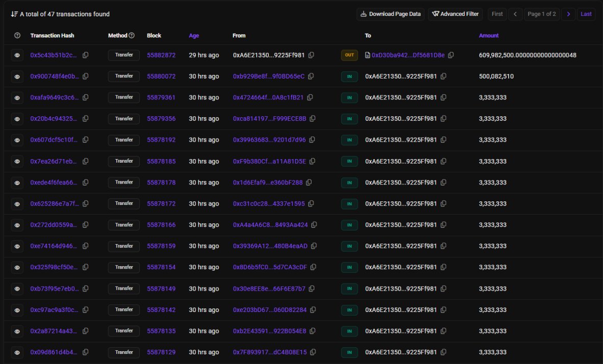Screen dimensions: 603x364
Task: Open block 55880072
Action: [161, 76]
